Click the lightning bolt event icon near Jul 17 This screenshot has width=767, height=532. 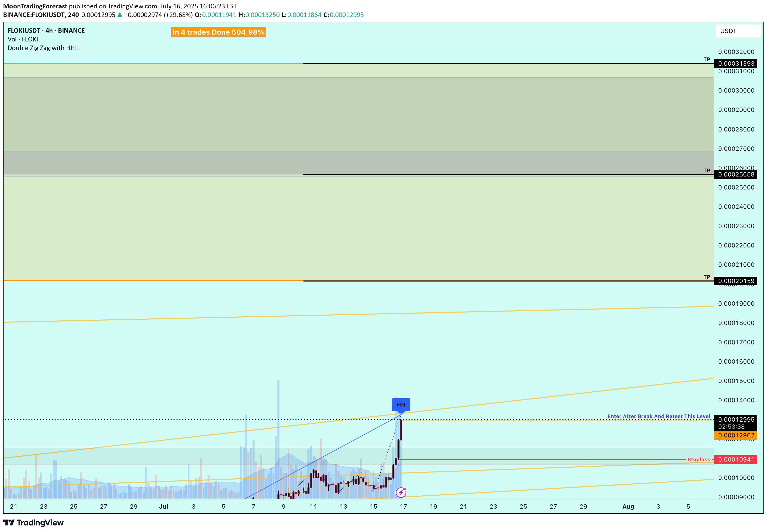tap(401, 492)
